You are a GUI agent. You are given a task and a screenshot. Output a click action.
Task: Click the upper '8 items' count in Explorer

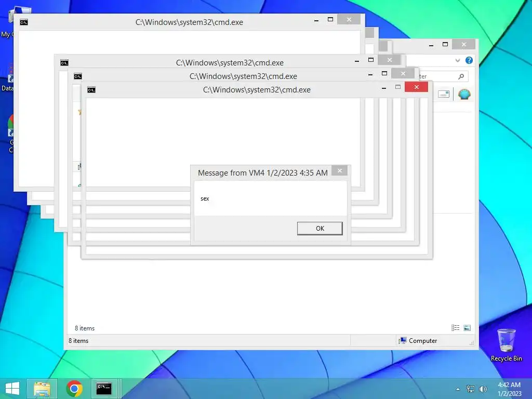point(85,328)
